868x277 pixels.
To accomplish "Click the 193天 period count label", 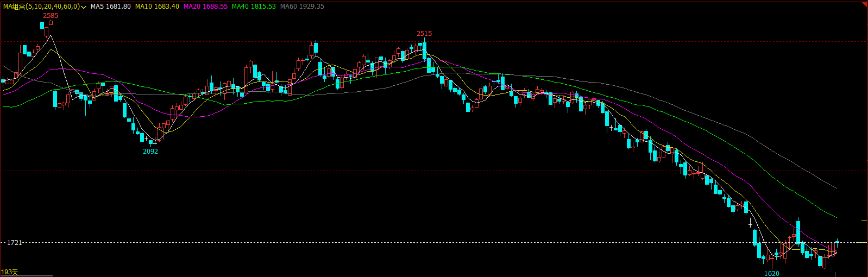I will click(9, 272).
